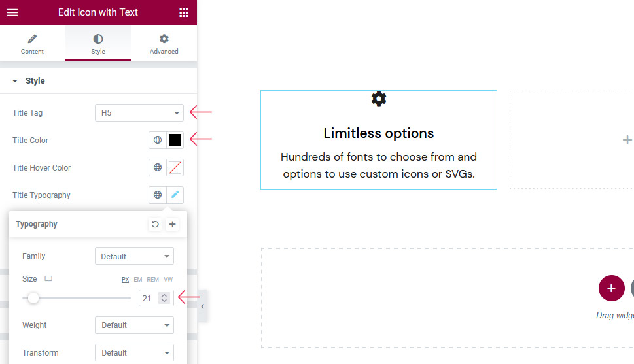Select VW size unit
This screenshot has width=634, height=364.
(168, 280)
